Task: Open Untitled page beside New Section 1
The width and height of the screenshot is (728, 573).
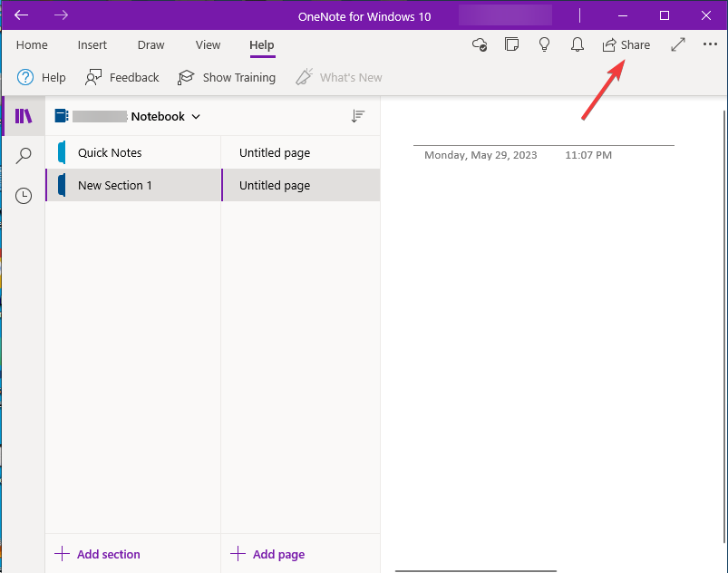Action: [301, 185]
